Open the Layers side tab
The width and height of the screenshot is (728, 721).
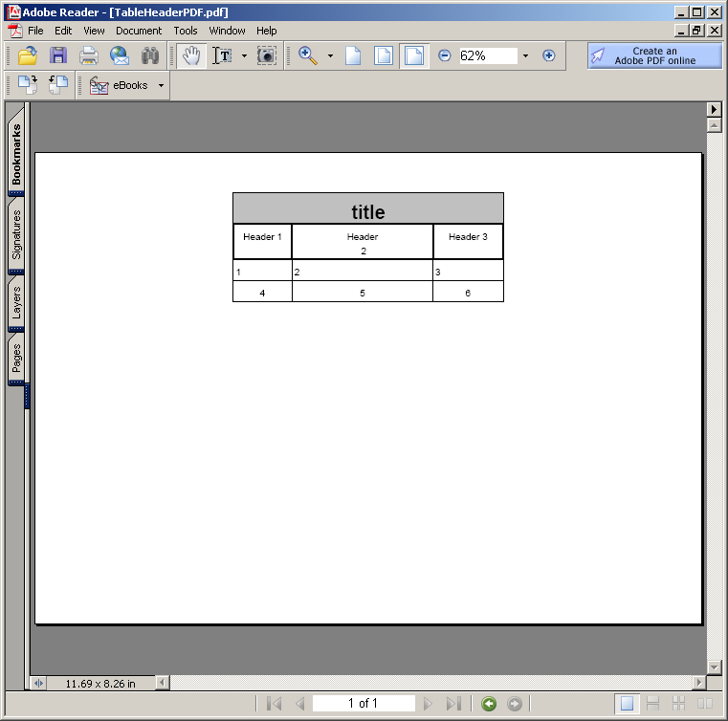pyautogui.click(x=16, y=302)
